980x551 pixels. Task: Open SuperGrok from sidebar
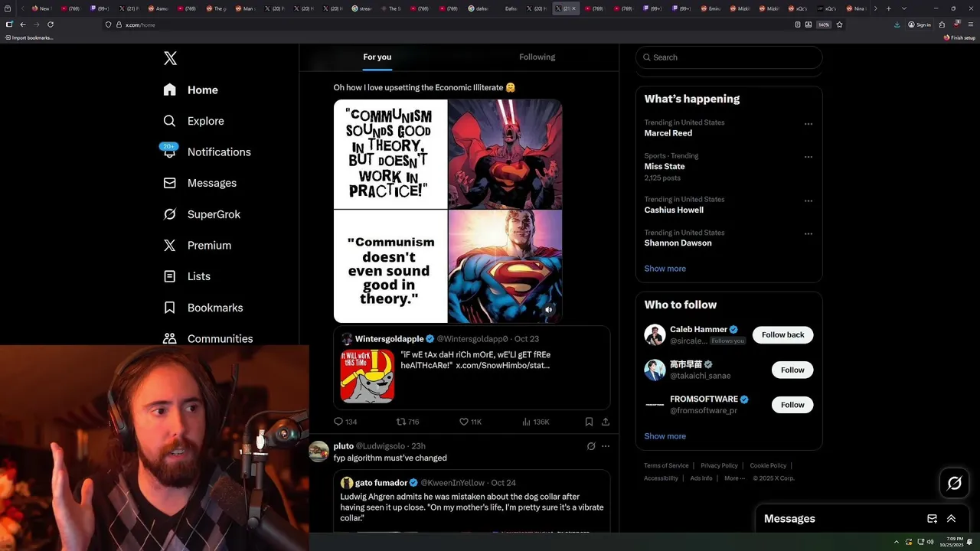tap(201, 214)
